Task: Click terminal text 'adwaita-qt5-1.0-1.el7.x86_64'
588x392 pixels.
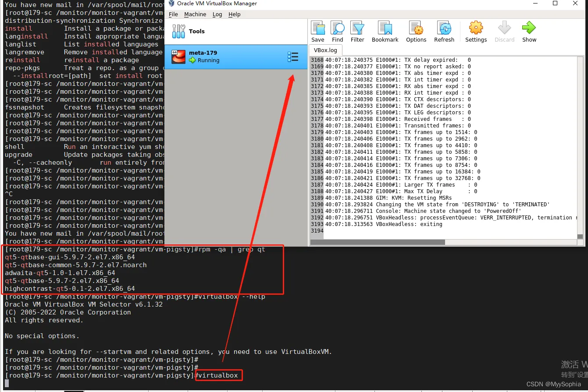Action: point(60,273)
